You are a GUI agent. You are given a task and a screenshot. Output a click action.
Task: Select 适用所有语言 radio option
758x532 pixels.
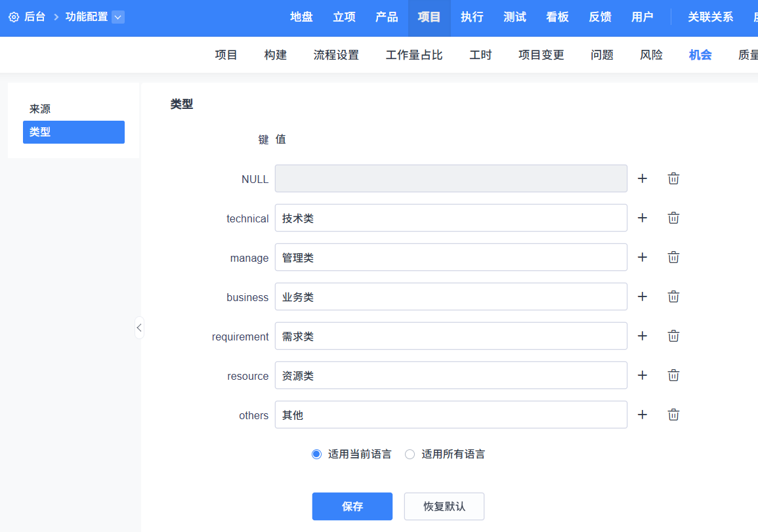410,454
